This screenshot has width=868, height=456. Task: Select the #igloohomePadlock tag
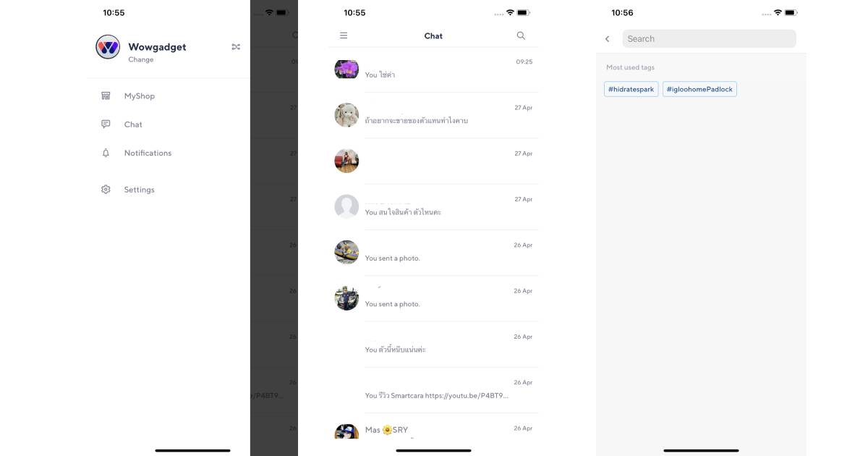(x=699, y=89)
